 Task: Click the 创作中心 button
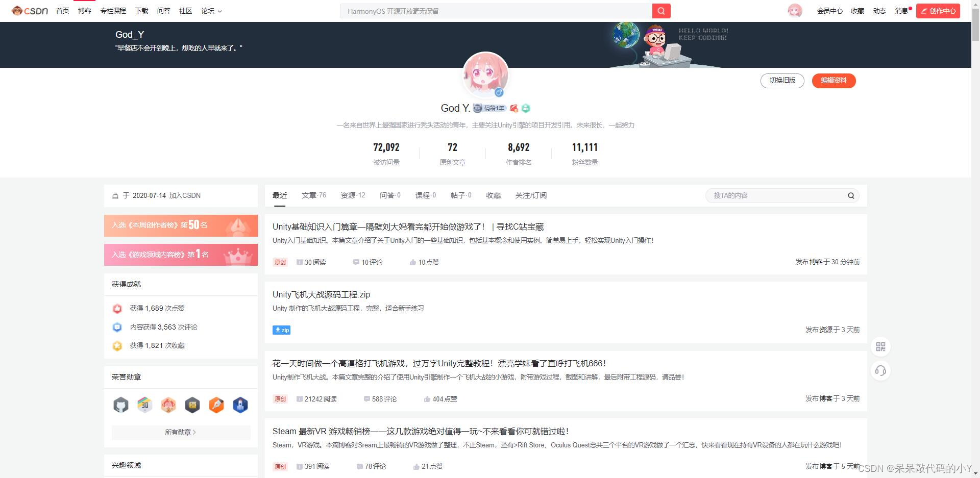click(938, 11)
